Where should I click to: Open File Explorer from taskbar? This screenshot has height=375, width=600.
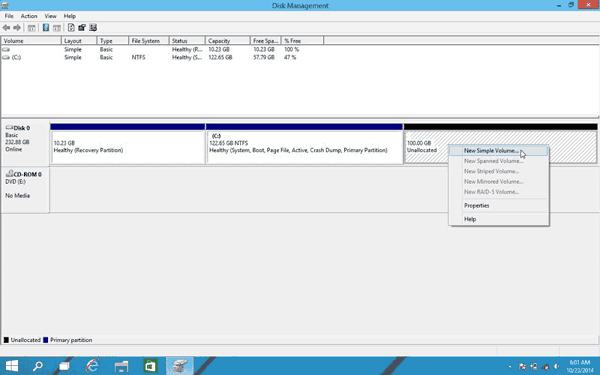click(x=121, y=366)
